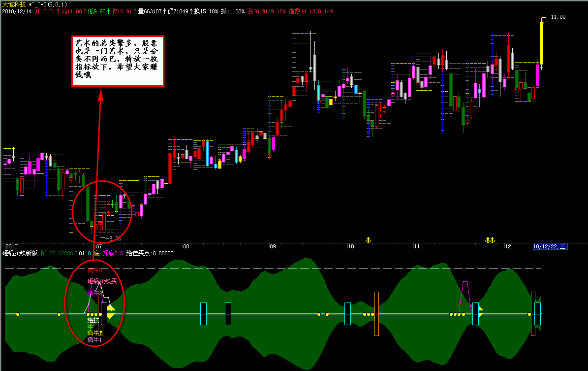This screenshot has height=371, width=588.
Task: Click the amount value 额71049
Action: click(x=178, y=11)
